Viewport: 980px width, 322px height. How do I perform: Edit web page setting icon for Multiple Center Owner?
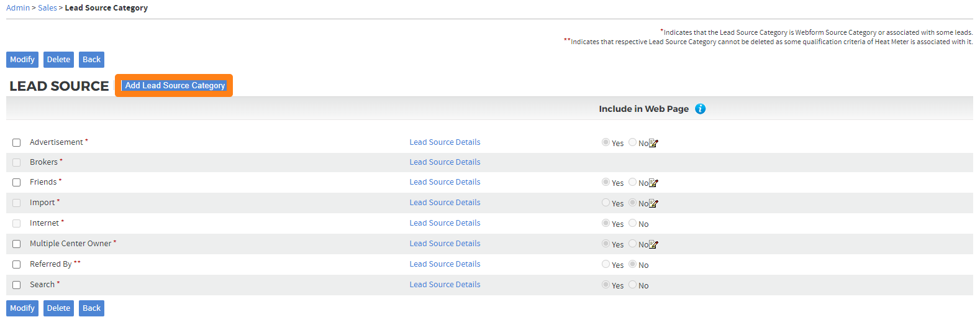tap(653, 245)
